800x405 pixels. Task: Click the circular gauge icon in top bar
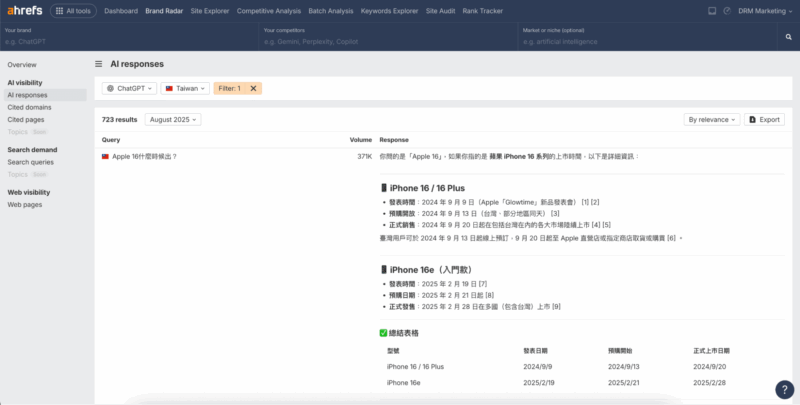click(727, 11)
